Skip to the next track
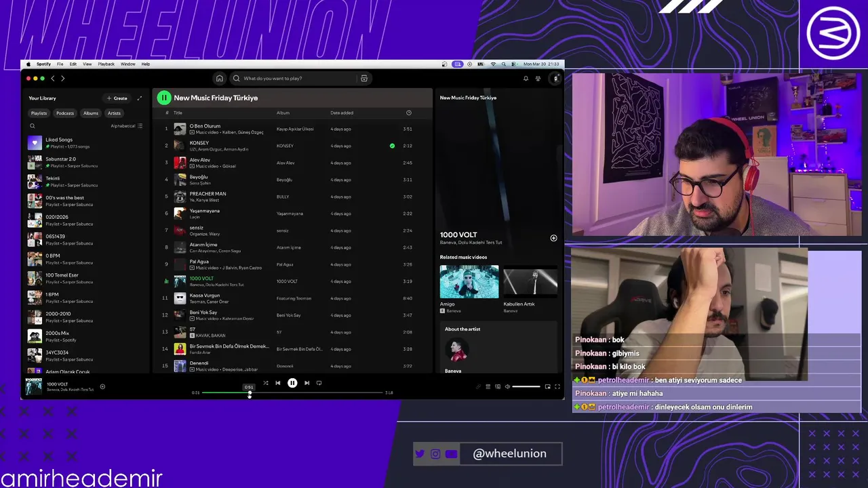 pos(307,383)
